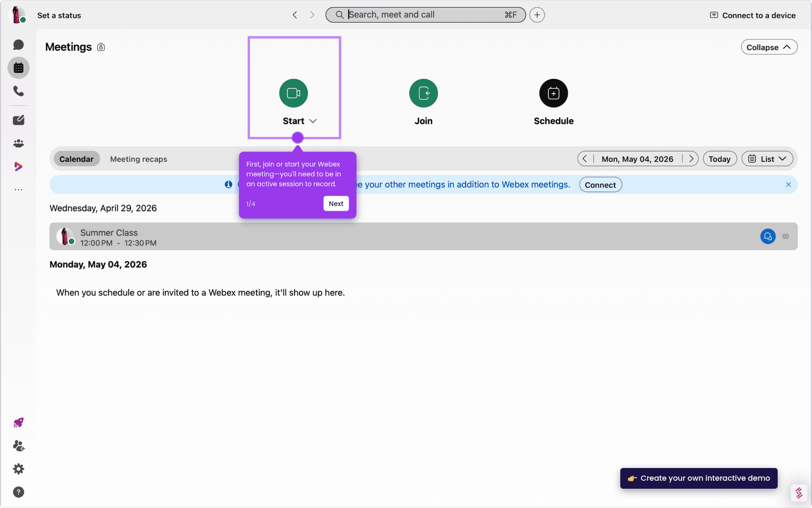Click Set a status
The width and height of the screenshot is (812, 508).
coord(59,15)
